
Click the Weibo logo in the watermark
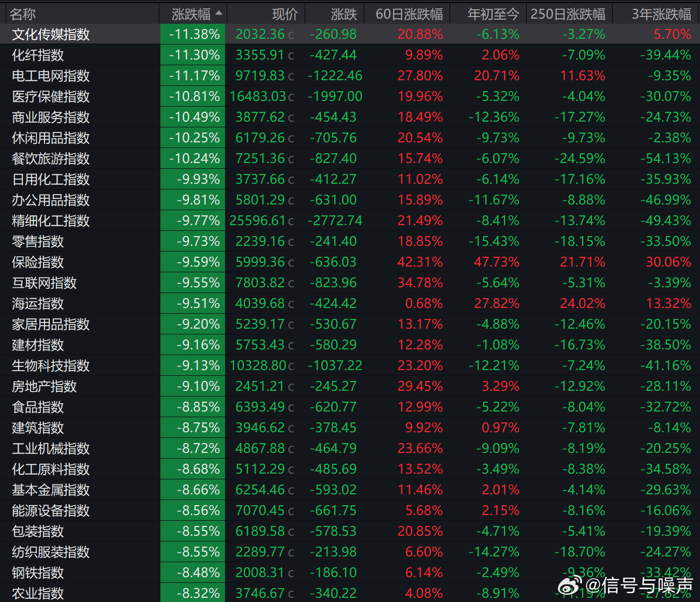pyautogui.click(x=570, y=585)
